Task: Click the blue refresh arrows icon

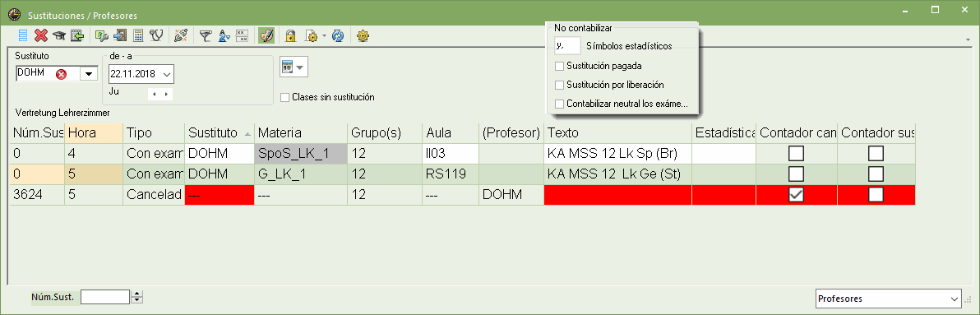Action: click(338, 36)
